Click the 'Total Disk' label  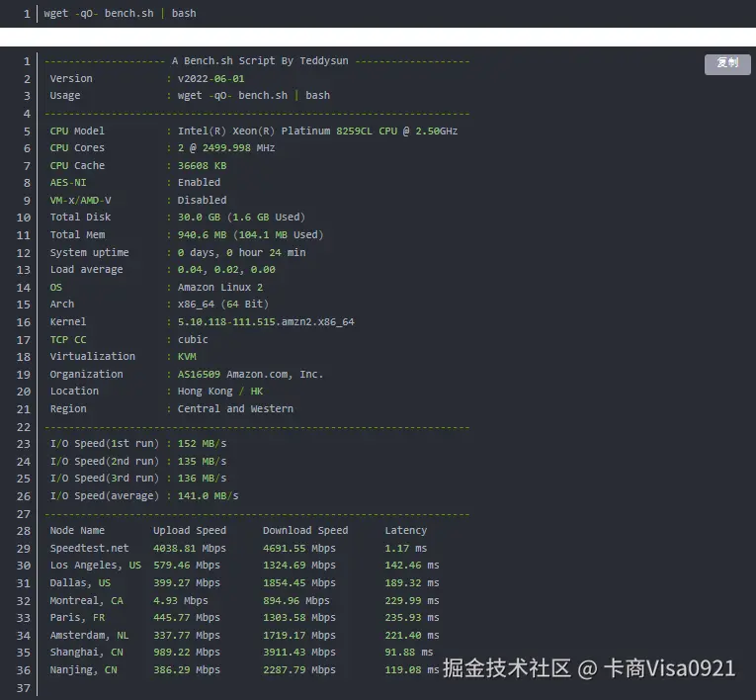click(x=80, y=218)
